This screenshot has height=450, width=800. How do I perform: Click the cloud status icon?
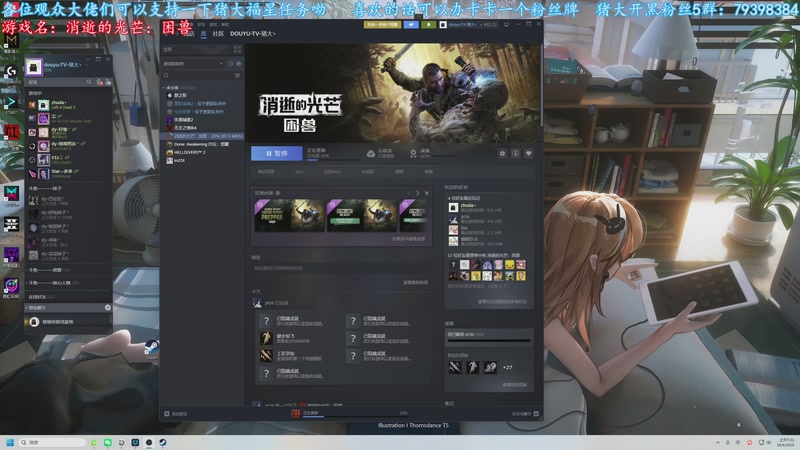point(371,153)
